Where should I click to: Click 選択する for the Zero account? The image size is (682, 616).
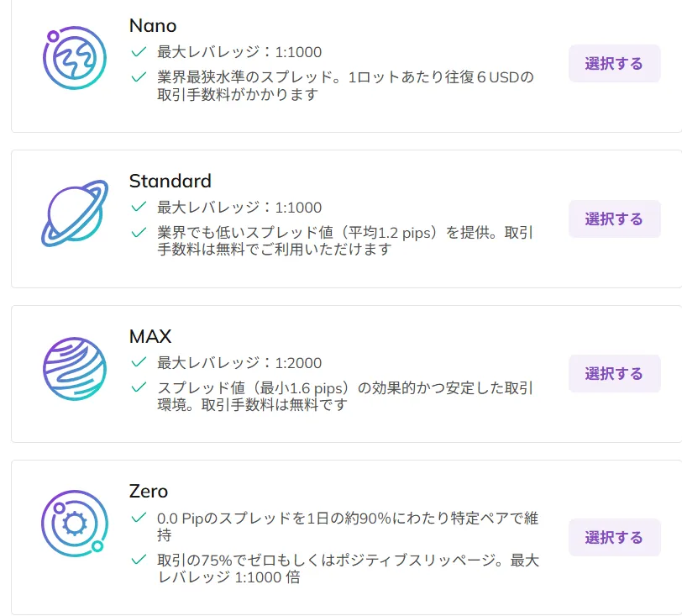coord(614,536)
